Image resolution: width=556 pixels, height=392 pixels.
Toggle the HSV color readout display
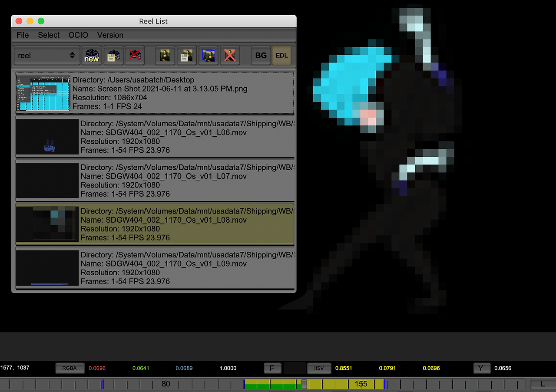click(319, 368)
